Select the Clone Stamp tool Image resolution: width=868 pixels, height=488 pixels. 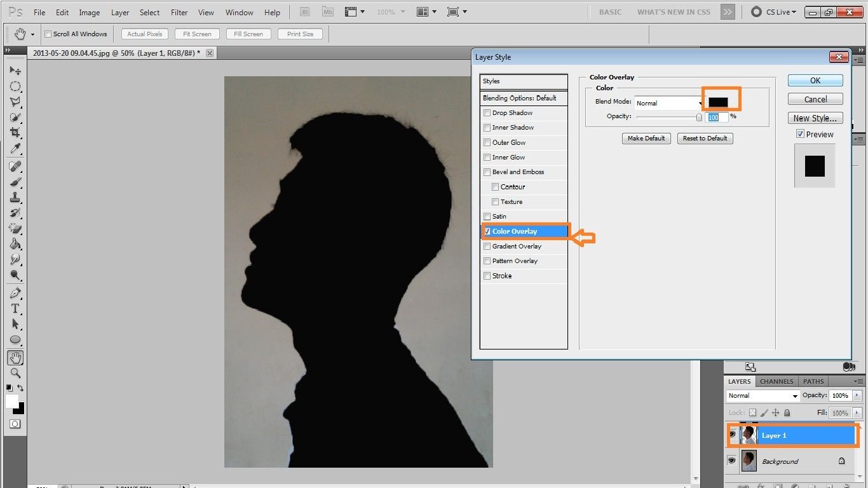[x=15, y=197]
